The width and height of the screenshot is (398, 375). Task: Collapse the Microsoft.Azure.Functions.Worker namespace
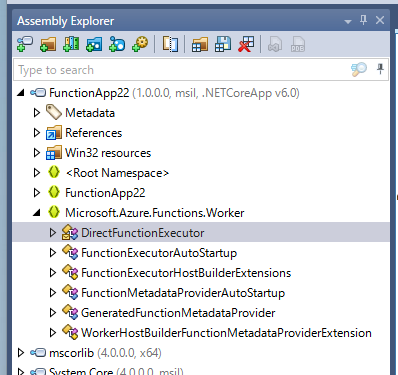tap(37, 213)
